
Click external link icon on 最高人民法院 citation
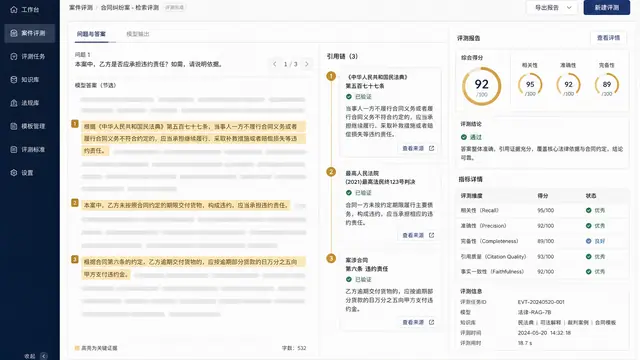click(431, 235)
